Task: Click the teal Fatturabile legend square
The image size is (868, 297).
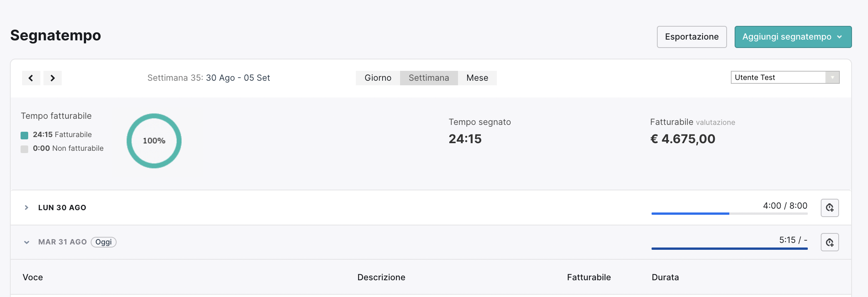Action: (x=24, y=135)
